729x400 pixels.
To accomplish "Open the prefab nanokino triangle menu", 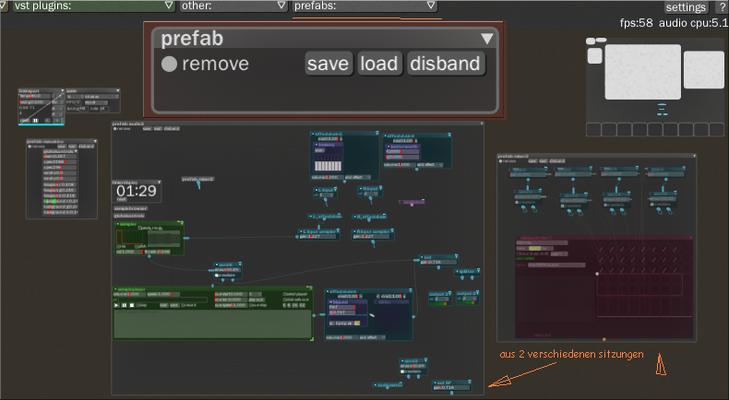I will point(95,141).
